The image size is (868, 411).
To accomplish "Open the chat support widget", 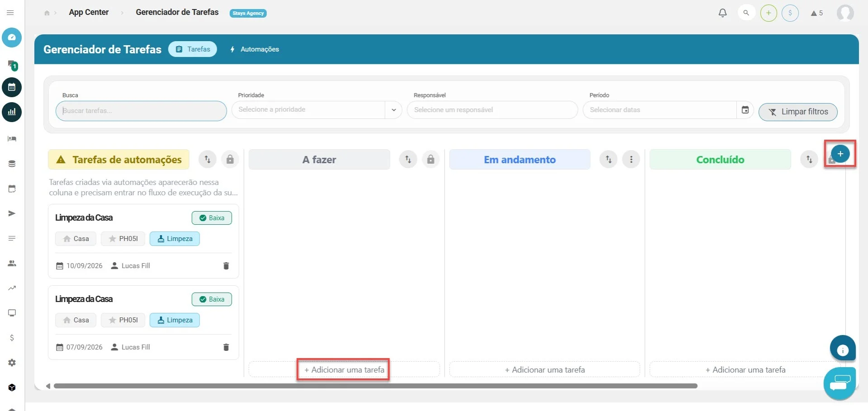I will (840, 383).
